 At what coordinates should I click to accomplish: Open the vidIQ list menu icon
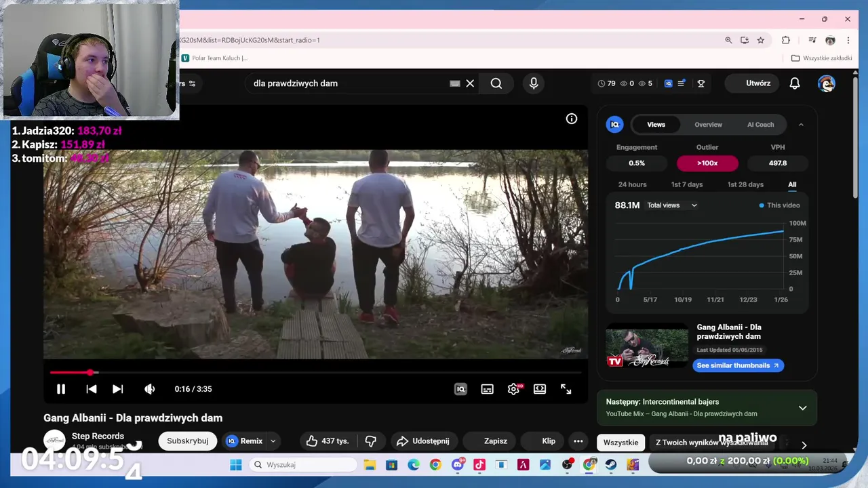682,83
